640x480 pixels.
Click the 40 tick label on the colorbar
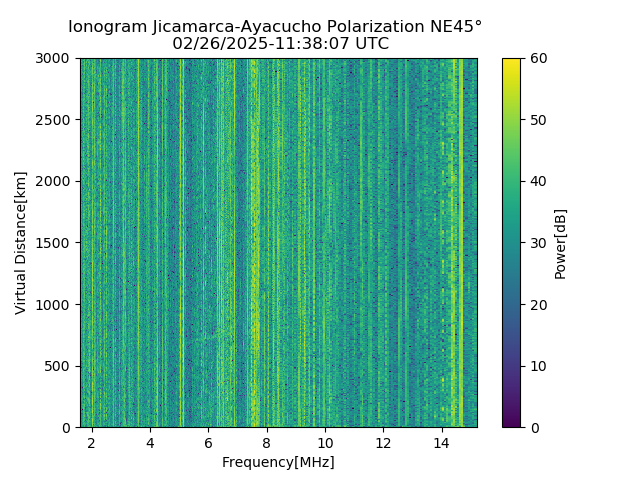[x=536, y=181]
